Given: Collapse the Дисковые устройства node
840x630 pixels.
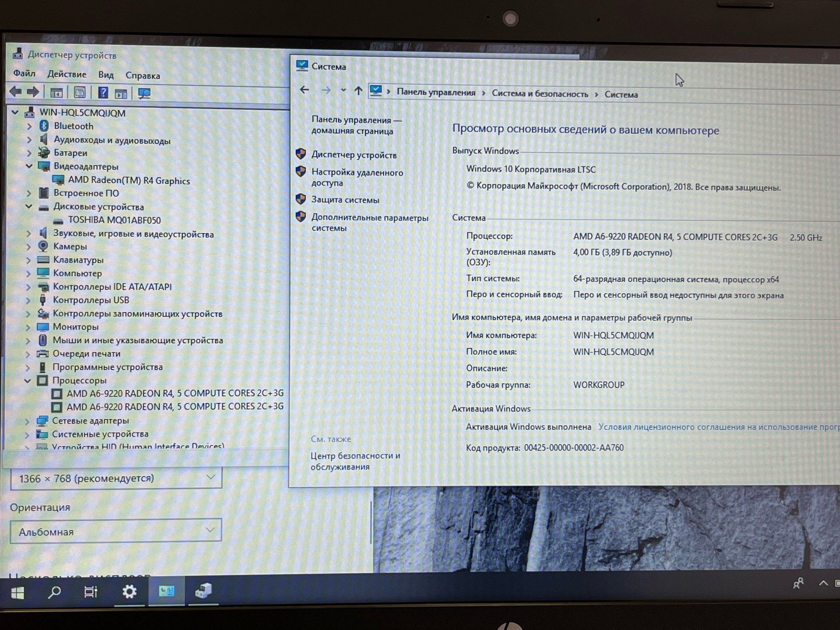Looking at the screenshot, I should [29, 206].
